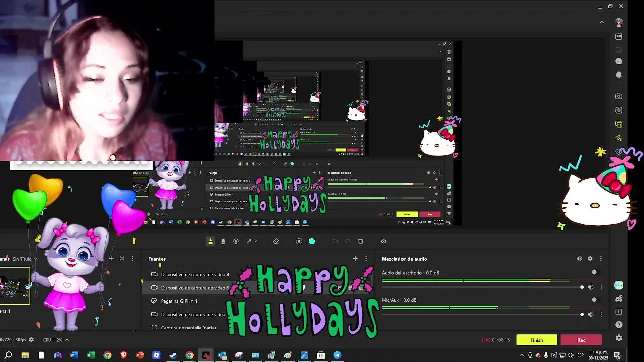Screen dimensions: 644x362
Task: Open the sidebar settings gear
Action: pos(619,338)
